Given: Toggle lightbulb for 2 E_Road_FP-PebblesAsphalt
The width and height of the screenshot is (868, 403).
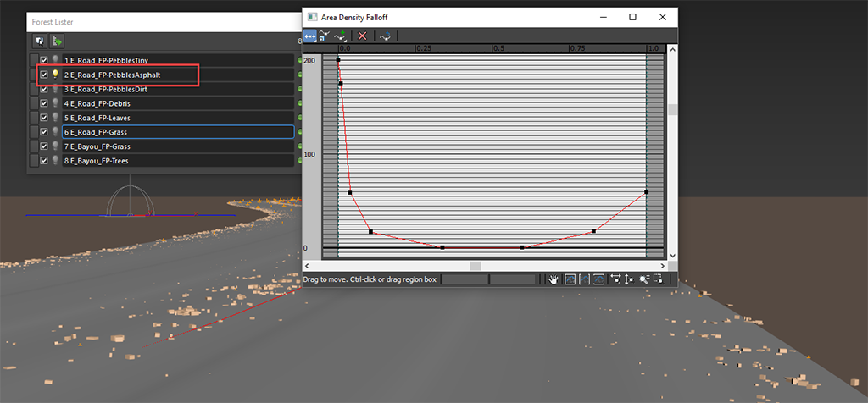Looking at the screenshot, I should [56, 75].
